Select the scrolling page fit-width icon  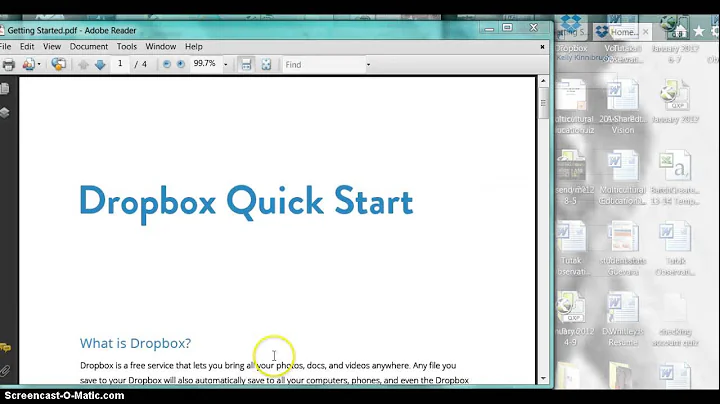(246, 64)
